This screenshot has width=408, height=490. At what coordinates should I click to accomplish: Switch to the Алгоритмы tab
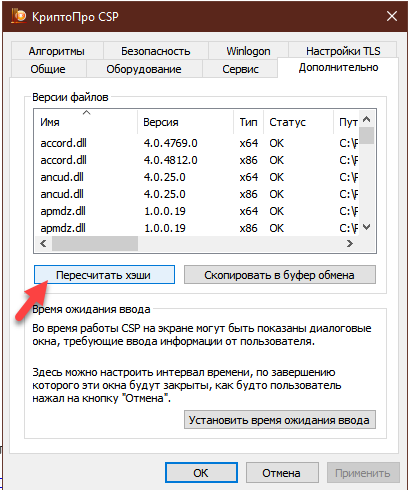click(57, 51)
